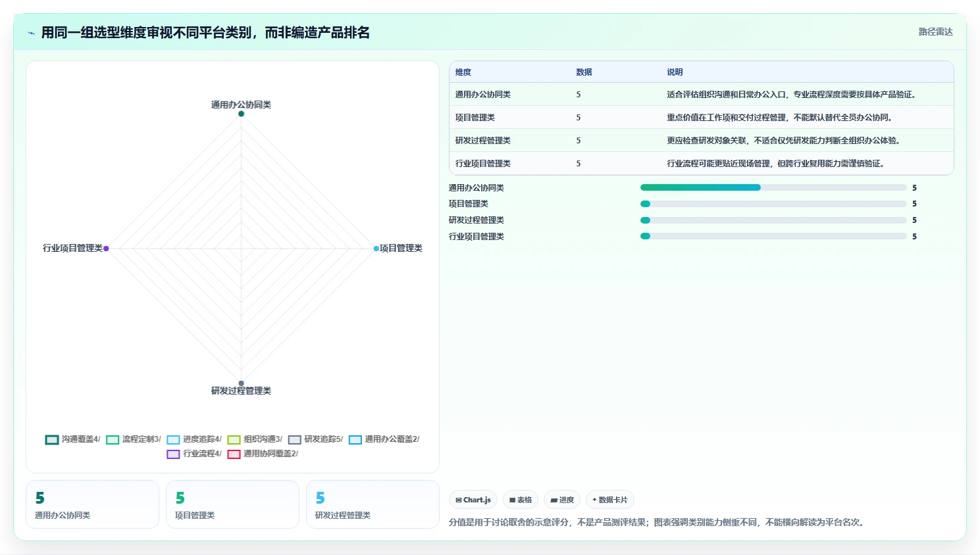980x555 pixels.
Task: Click the 通用办公协同类 progress bar
Action: [x=773, y=187]
